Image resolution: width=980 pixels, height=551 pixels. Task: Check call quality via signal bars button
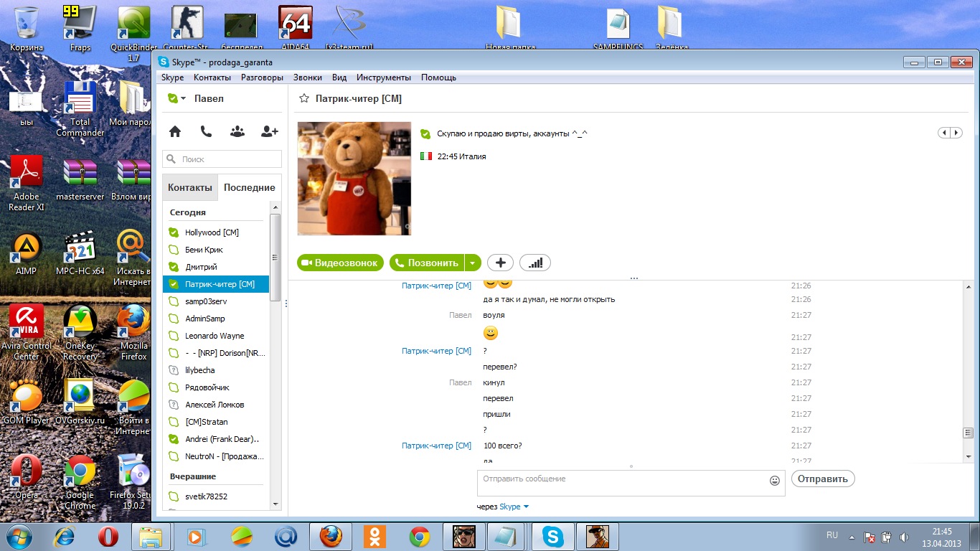(535, 263)
